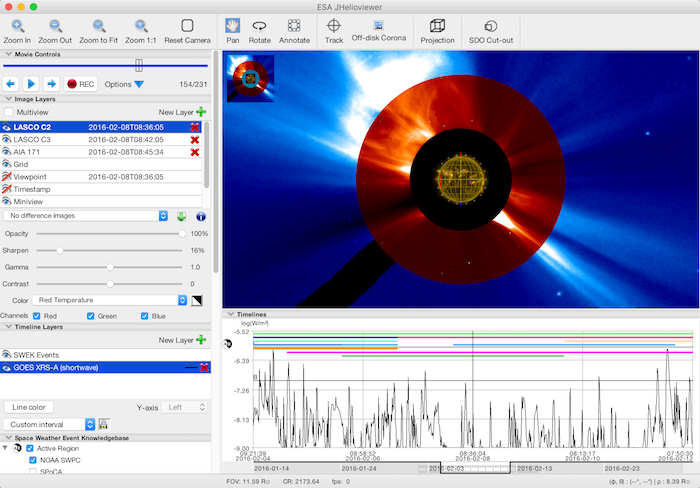Viewport: 700px width, 488px height.
Task: Click the miniview thumbnail in viewport
Action: tap(250, 79)
